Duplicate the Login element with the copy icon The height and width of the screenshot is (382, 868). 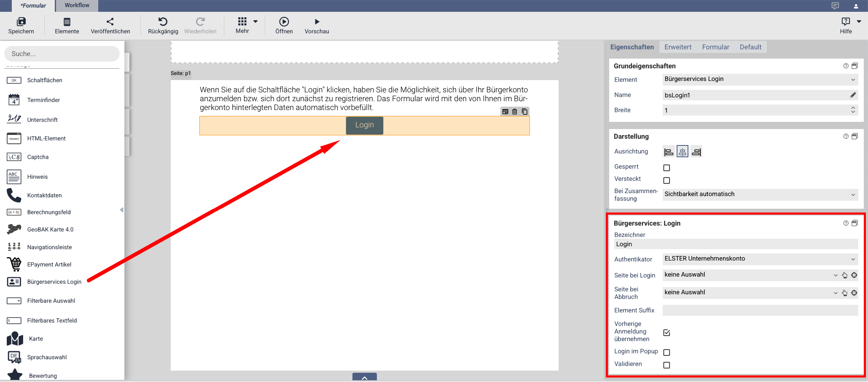click(524, 112)
